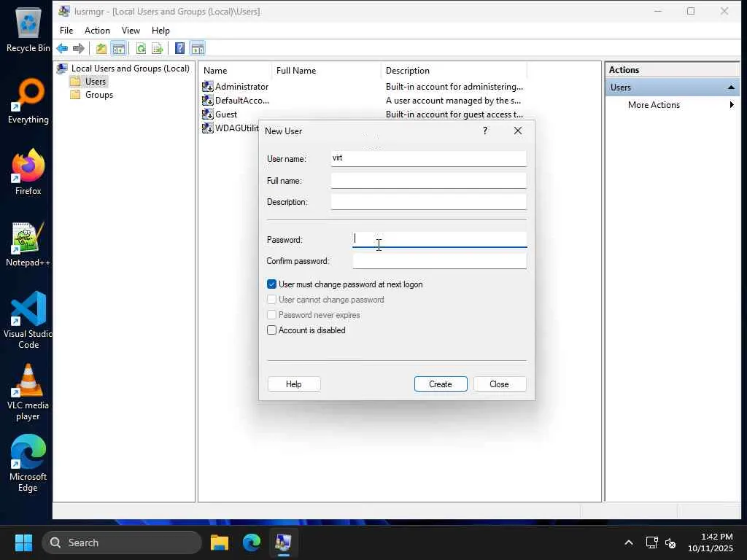
Task: Click the muted volume tray icon
Action: click(670, 542)
